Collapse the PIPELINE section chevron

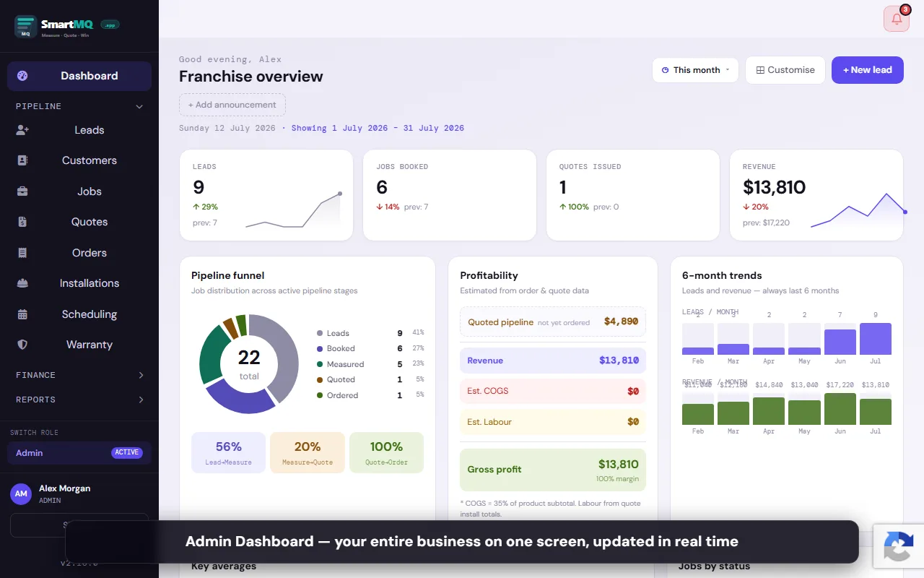pyautogui.click(x=140, y=106)
